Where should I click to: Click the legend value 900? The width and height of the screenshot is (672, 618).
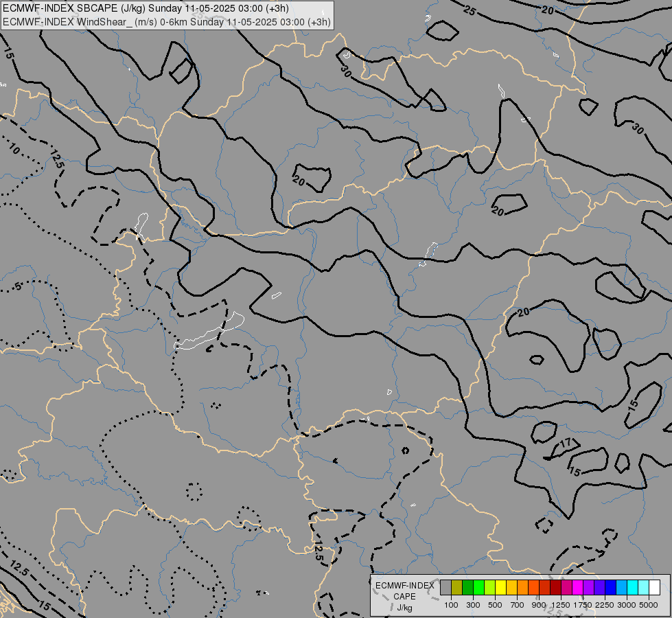pyautogui.click(x=539, y=605)
